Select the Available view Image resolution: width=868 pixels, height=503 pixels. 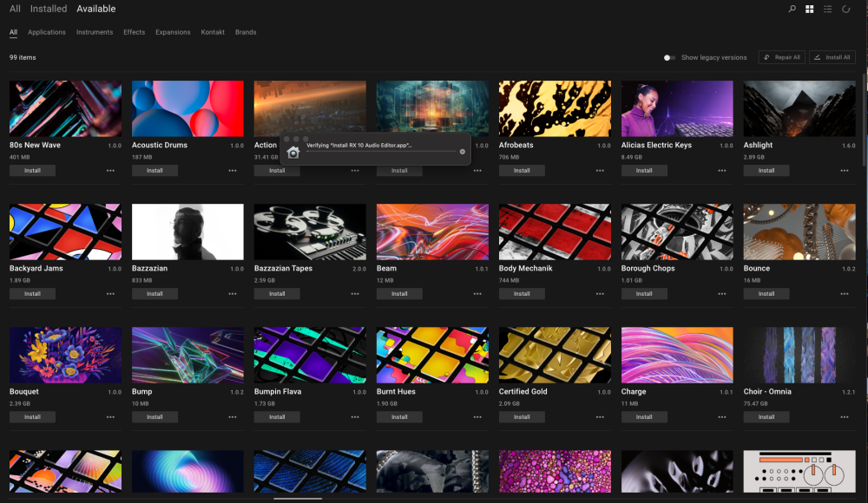[x=96, y=9]
